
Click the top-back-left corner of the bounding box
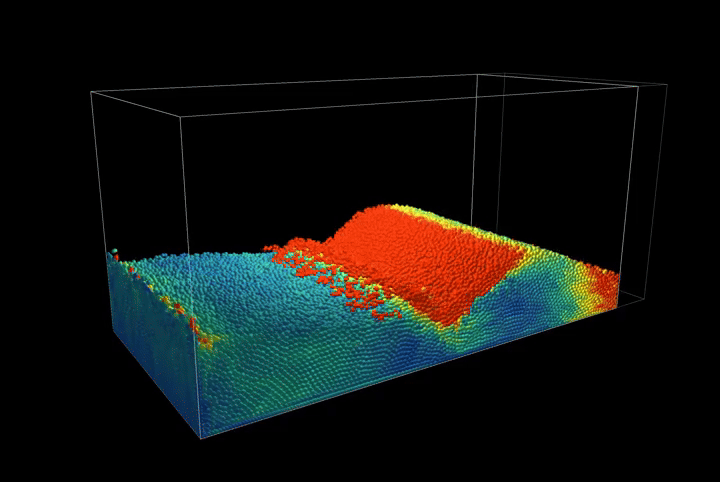(91, 92)
